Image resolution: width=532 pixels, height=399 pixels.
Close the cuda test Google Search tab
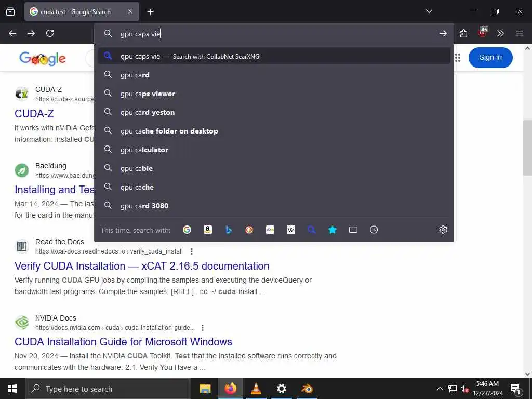pyautogui.click(x=130, y=11)
